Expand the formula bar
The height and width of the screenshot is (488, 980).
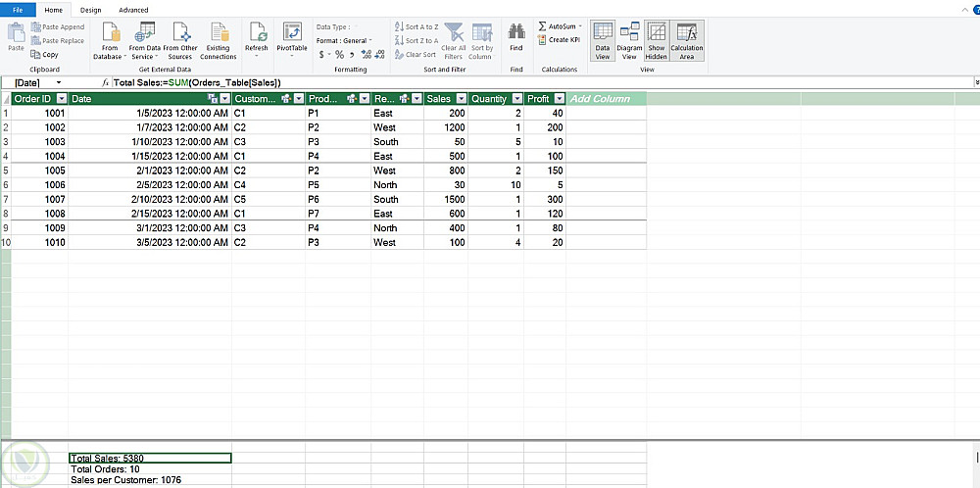coord(976,82)
